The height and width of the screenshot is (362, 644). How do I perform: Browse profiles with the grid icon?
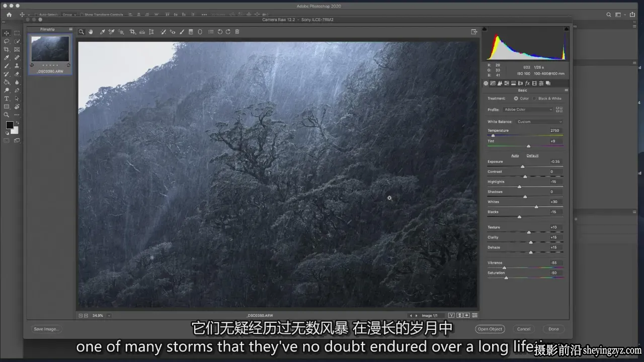[x=559, y=110]
